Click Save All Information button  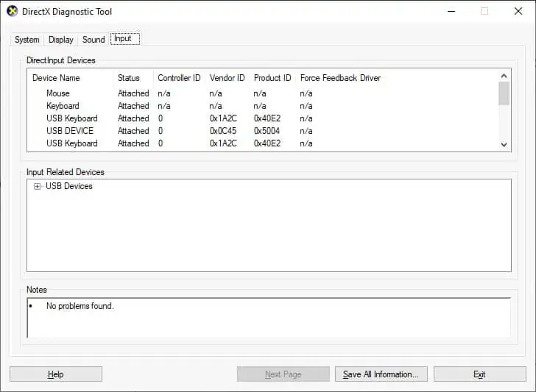pos(381,374)
